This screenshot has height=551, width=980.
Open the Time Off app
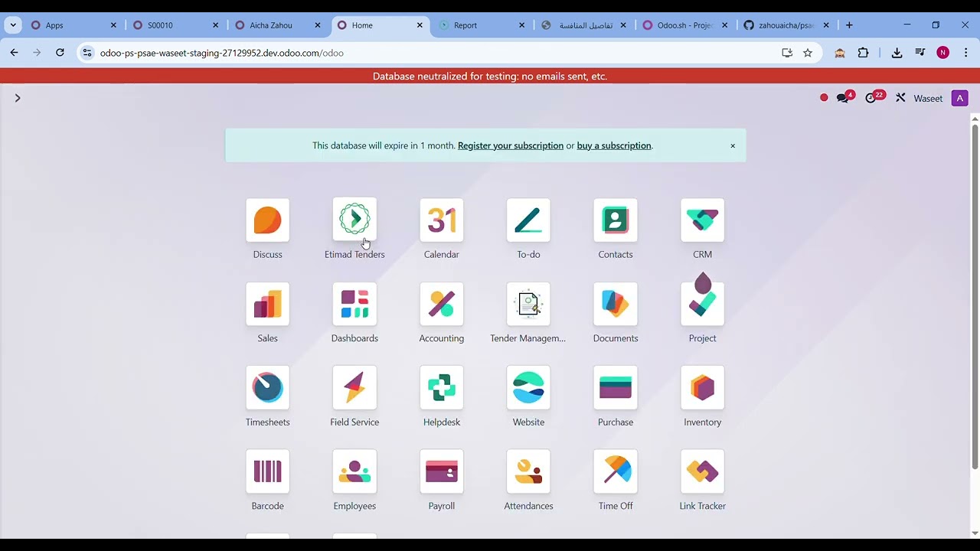(616, 471)
